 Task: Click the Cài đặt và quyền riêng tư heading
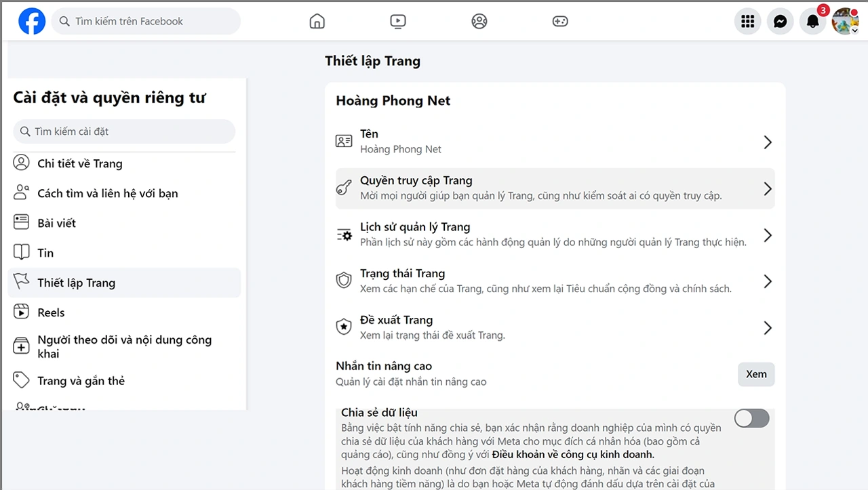(x=109, y=98)
